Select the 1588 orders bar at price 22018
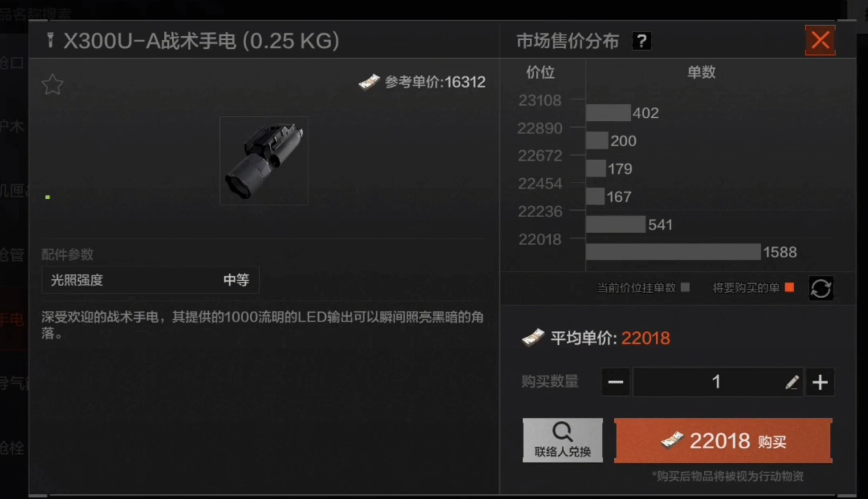868x499 pixels. 674,252
